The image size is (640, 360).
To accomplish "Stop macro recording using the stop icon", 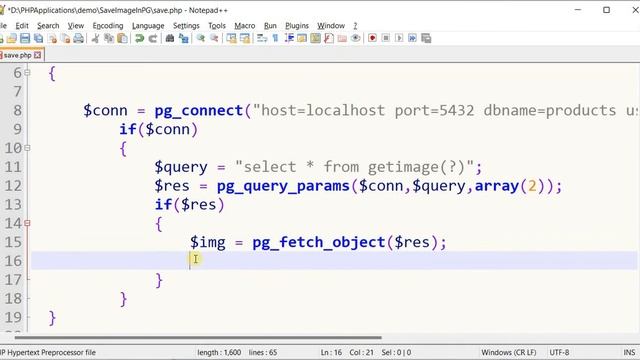I will coord(386,38).
